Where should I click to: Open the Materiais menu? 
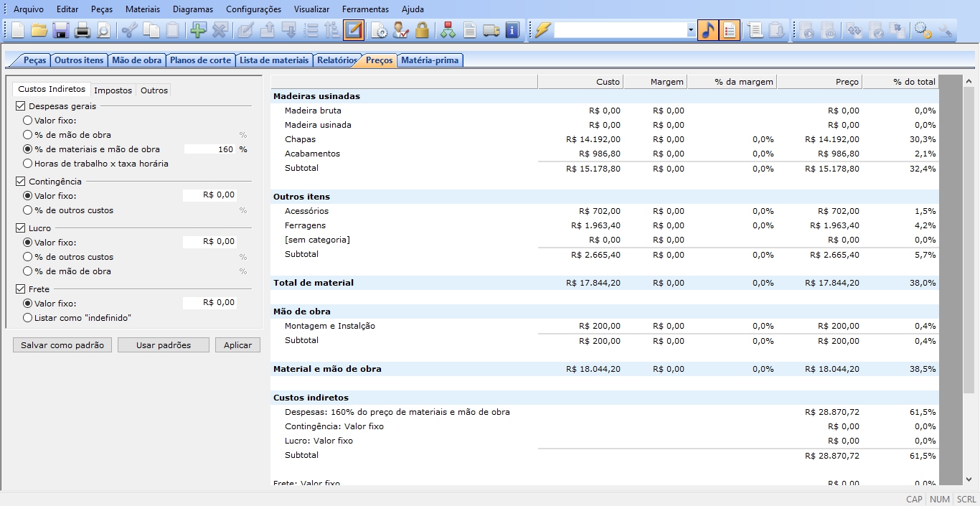[142, 9]
